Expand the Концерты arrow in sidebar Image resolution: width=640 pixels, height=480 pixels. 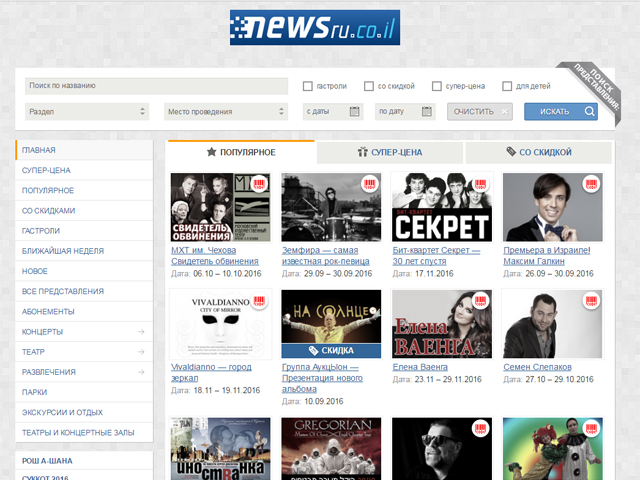[141, 331]
